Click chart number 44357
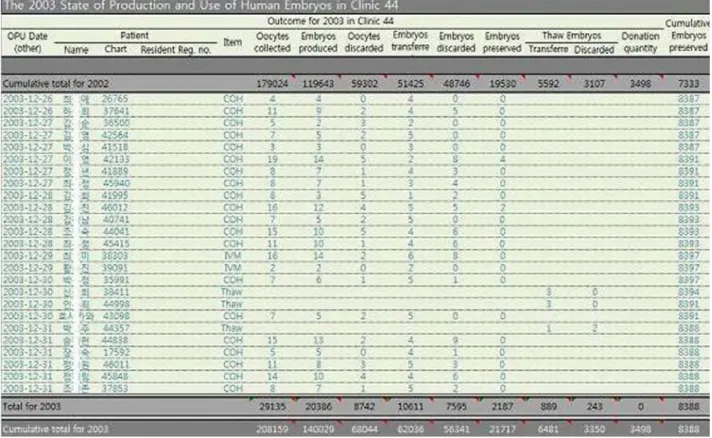The height and width of the screenshot is (438, 712). point(116,328)
